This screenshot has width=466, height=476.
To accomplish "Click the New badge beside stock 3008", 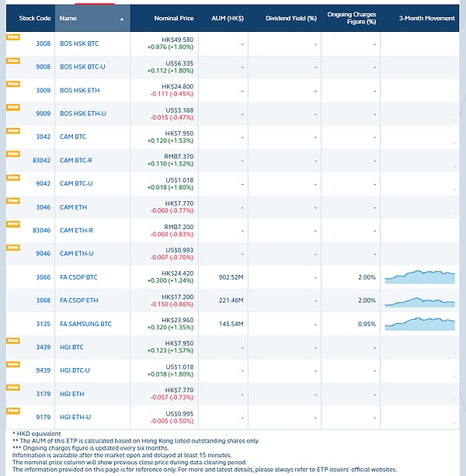I will click(x=12, y=36).
